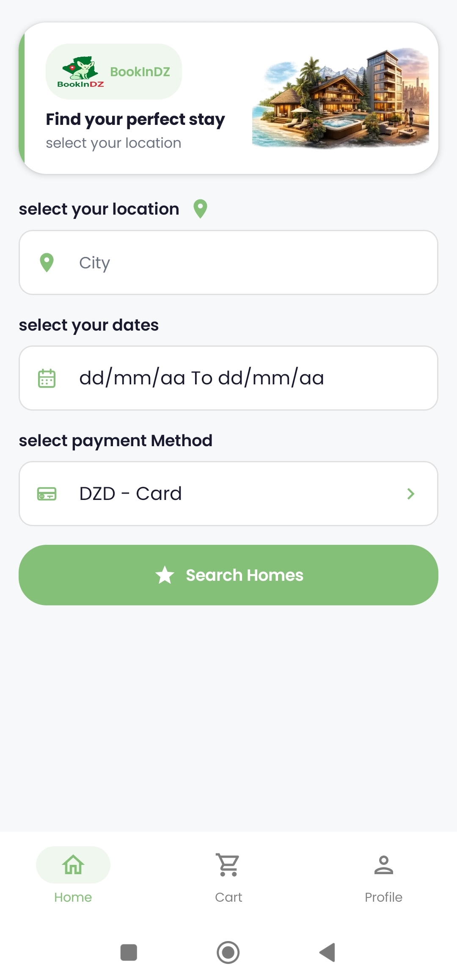The width and height of the screenshot is (457, 980).
Task: Tap the pin icon inside City field
Action: pos(47,262)
